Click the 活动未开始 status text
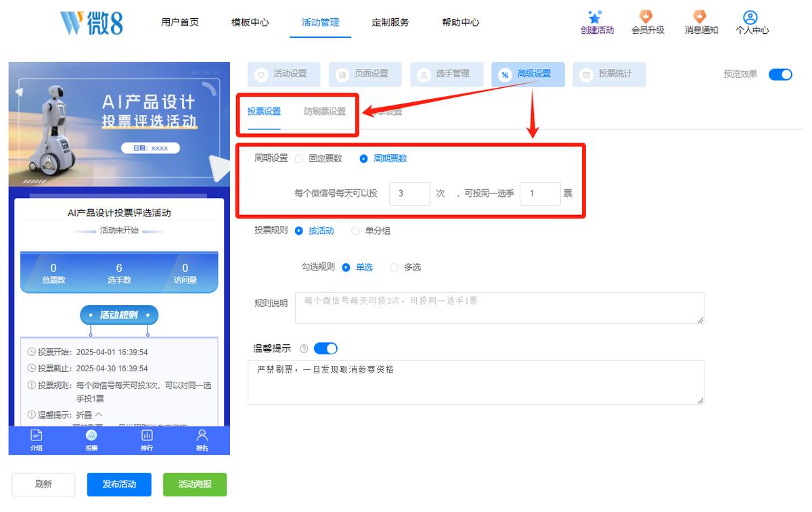Viewport: 812px width, 512px height. [x=119, y=231]
